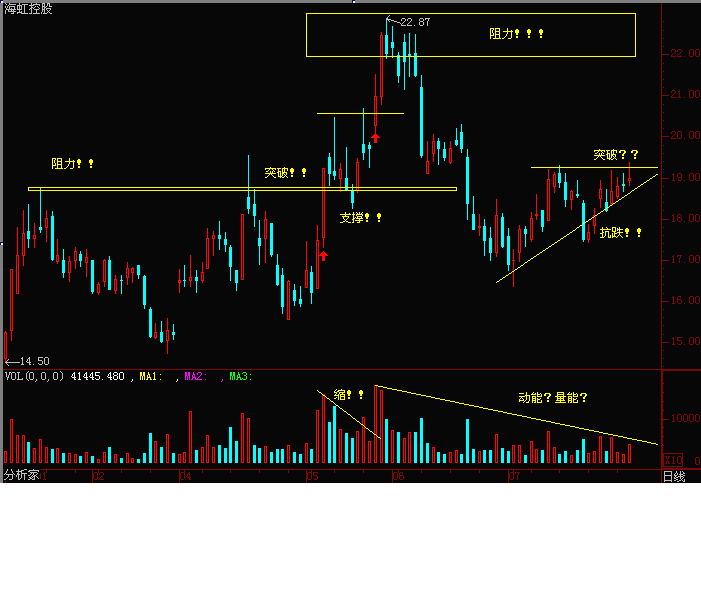Image resolution: width=701 pixels, height=593 pixels.
Task: Click the lower red arrow marker
Action: point(323,256)
